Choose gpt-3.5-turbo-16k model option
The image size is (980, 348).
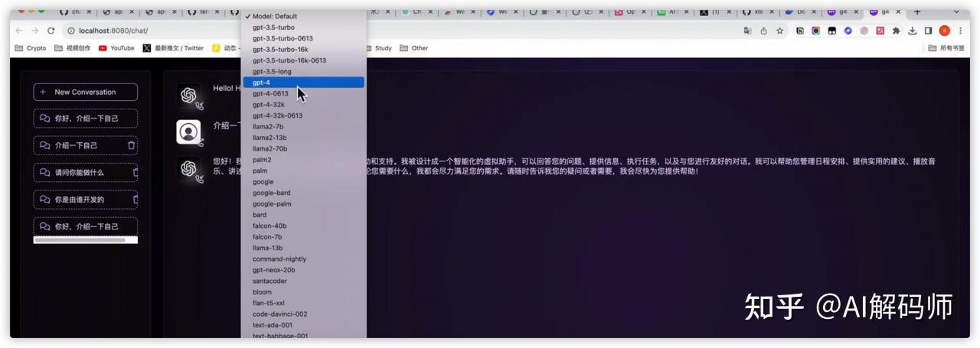pyautogui.click(x=303, y=49)
